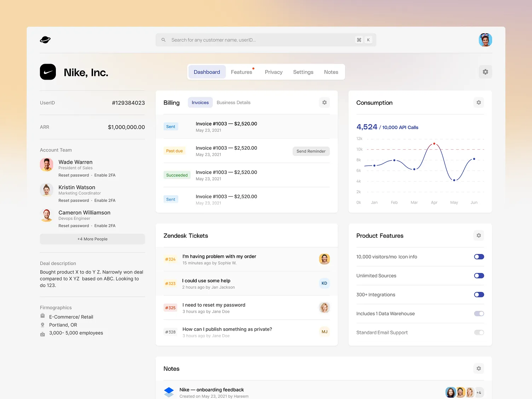532x399 pixels.
Task: Click Kristin Watson's avatar
Action: (47, 190)
